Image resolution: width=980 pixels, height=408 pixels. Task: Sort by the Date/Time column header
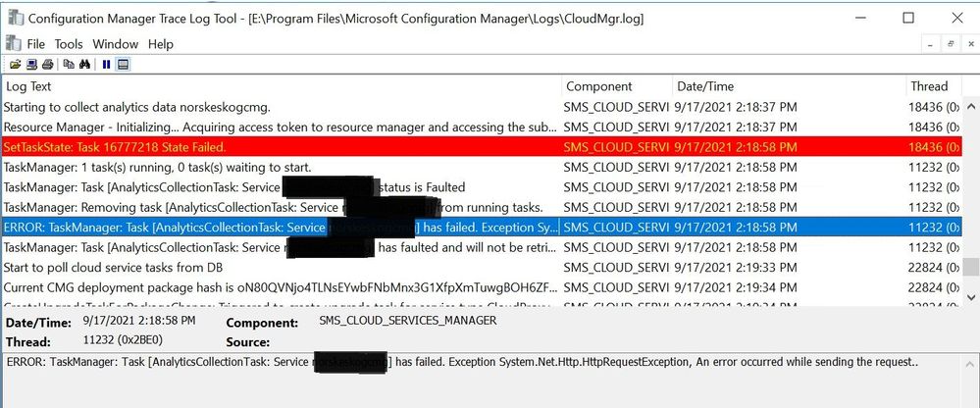pyautogui.click(x=705, y=86)
